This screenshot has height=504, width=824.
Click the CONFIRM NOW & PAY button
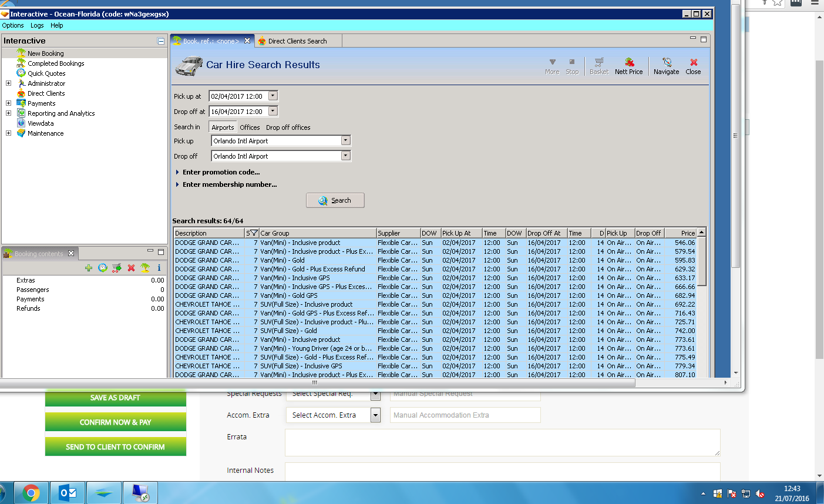[115, 422]
